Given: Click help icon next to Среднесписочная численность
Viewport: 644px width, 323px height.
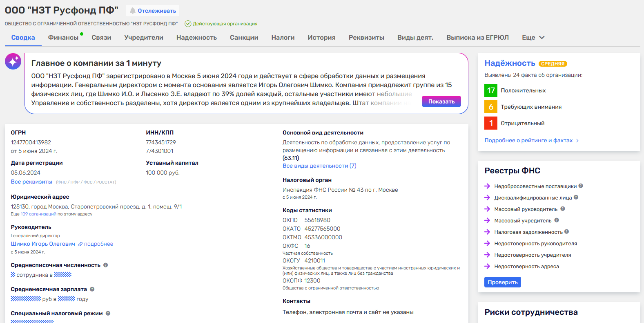Looking at the screenshot, I should pos(105,265).
